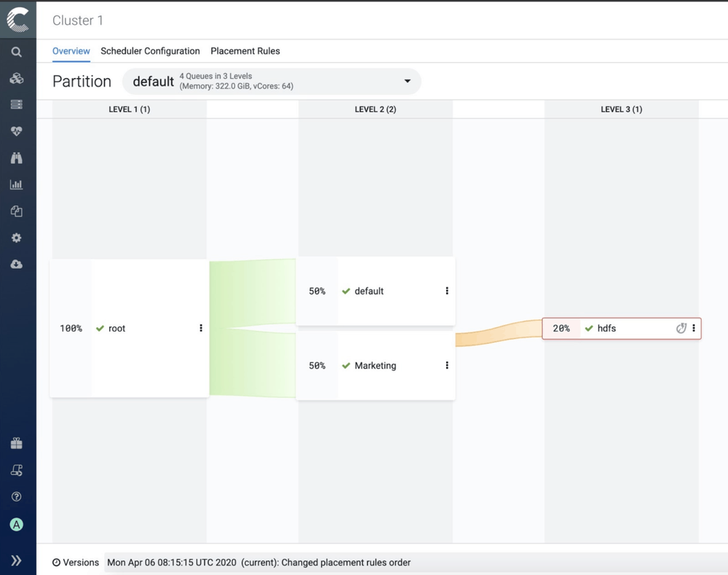Open the Charts bar-graph icon

pos(16,184)
